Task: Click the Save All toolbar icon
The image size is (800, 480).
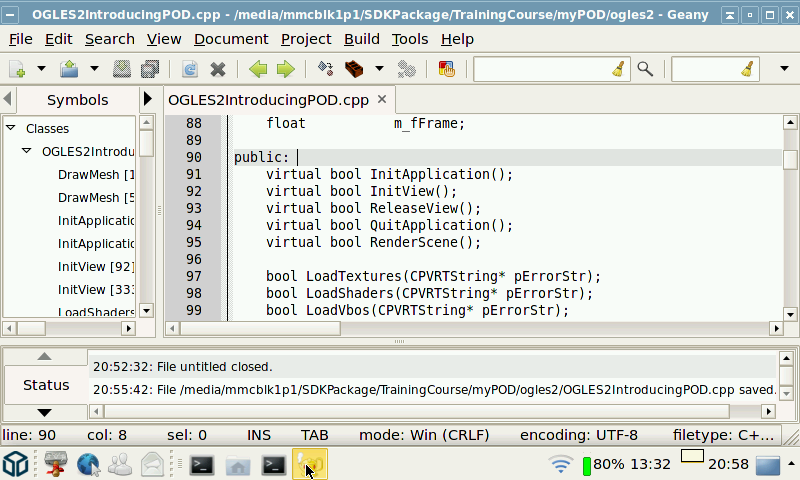Action: [x=150, y=69]
